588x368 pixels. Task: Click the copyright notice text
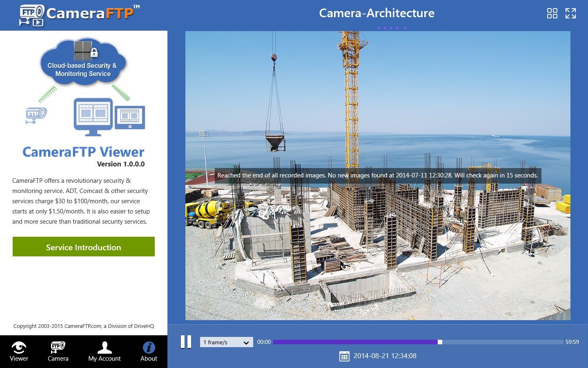(84, 326)
